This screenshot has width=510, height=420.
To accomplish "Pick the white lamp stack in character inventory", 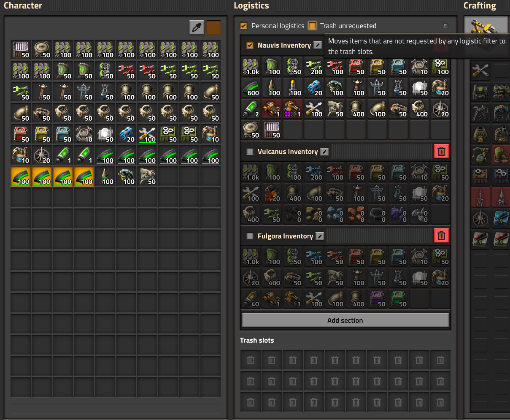I will 105,135.
